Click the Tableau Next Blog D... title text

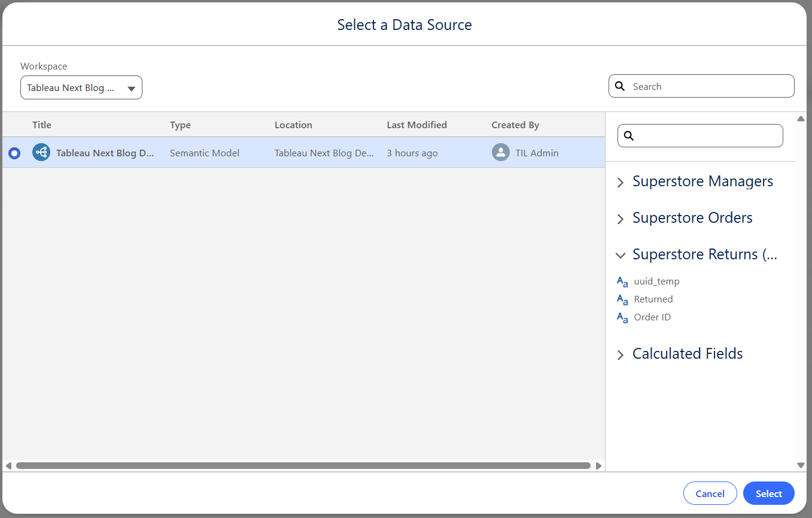tap(105, 153)
